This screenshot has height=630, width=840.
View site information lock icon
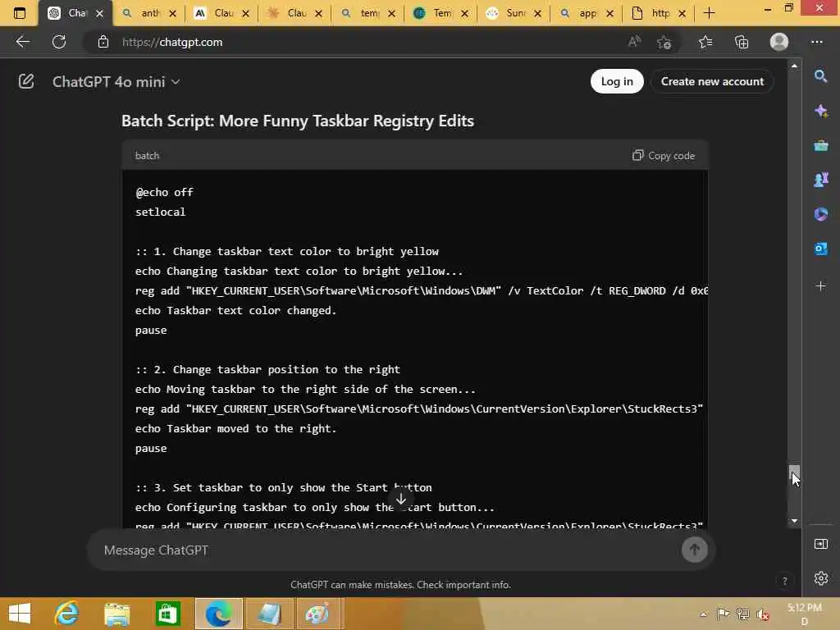(x=103, y=42)
